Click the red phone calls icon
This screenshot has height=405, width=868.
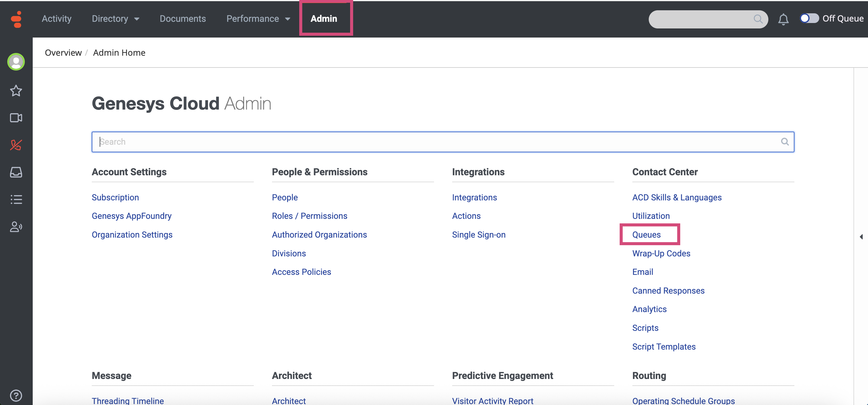(x=16, y=145)
